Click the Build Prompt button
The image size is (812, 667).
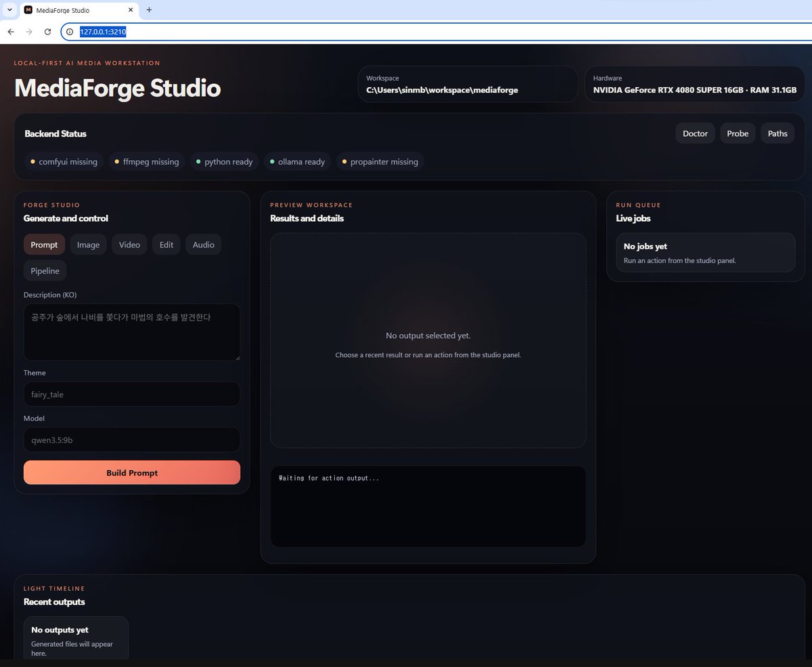pyautogui.click(x=132, y=472)
